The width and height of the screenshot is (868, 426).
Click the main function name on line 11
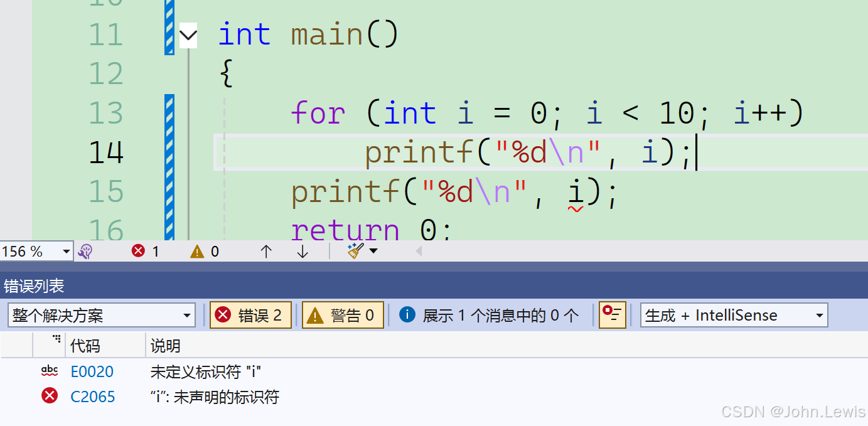click(327, 35)
